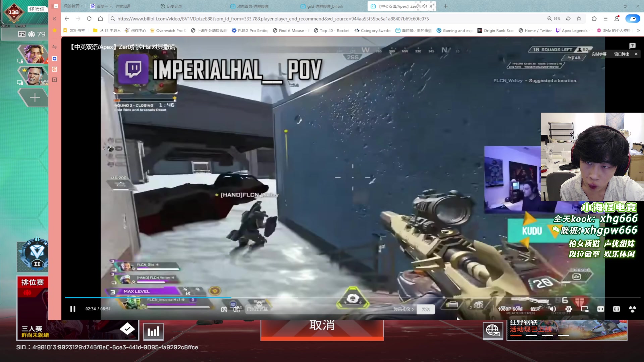The image size is (644, 362).
Task: Click the sidebar orange circle icon
Action: click(54, 69)
